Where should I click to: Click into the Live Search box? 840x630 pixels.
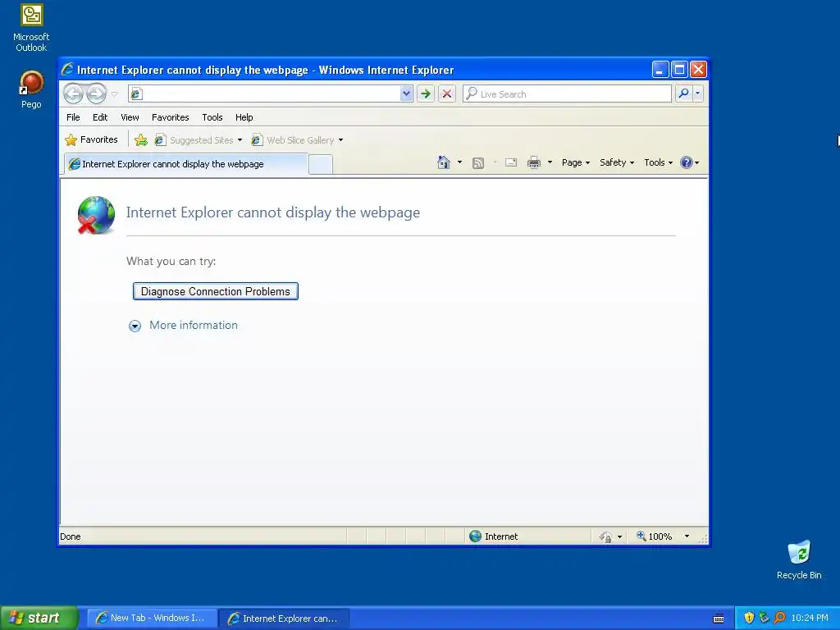[x=567, y=94]
